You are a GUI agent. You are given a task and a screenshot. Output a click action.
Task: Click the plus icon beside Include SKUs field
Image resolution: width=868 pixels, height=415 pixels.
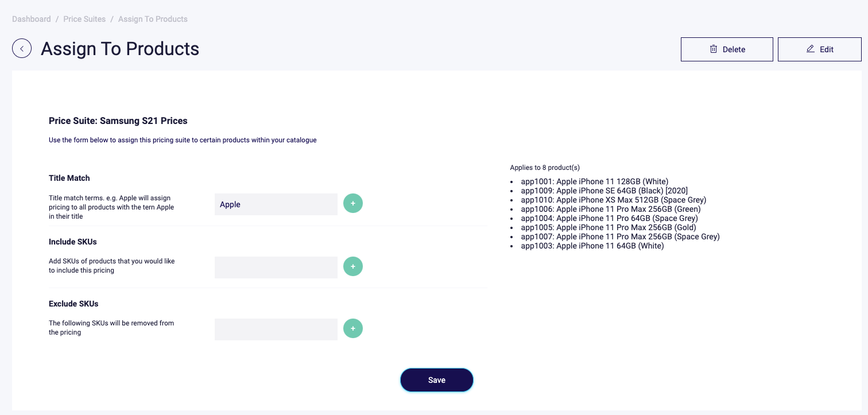click(353, 266)
